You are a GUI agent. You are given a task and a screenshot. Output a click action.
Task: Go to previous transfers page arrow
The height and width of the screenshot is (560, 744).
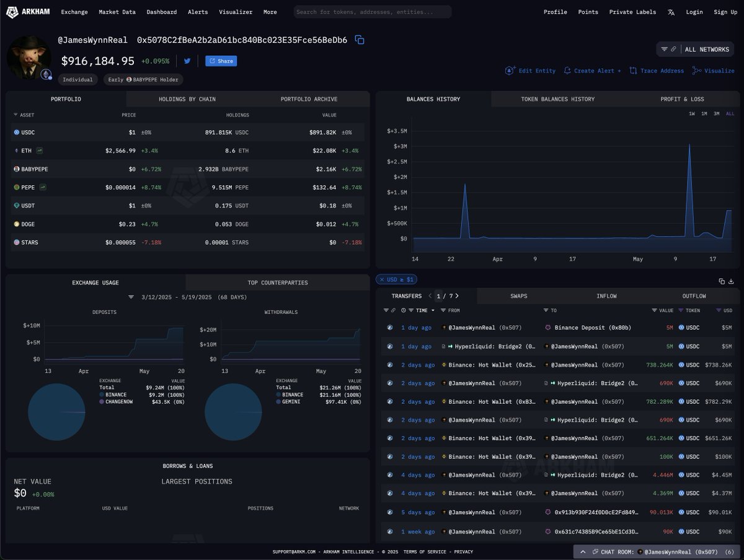(x=430, y=296)
